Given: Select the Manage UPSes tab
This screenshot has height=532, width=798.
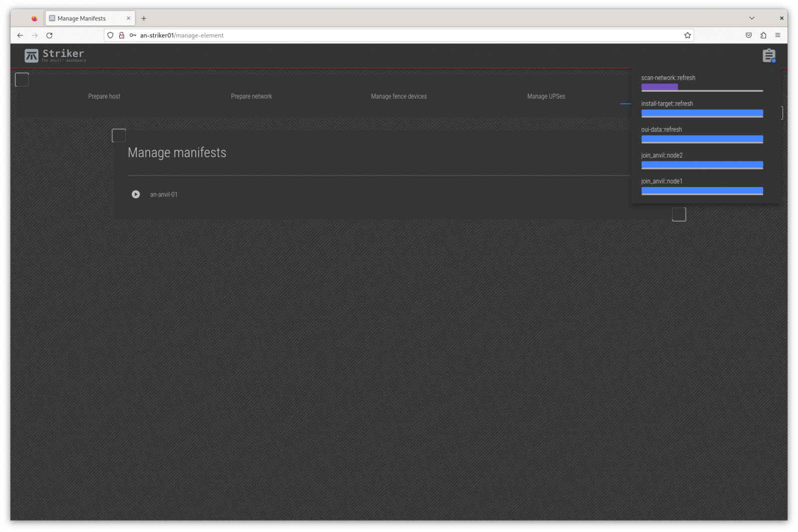Looking at the screenshot, I should click(546, 96).
